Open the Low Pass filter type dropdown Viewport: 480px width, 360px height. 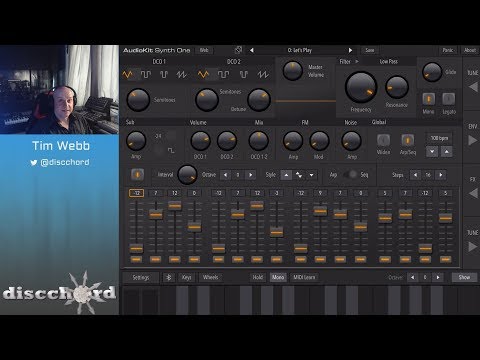[389, 62]
